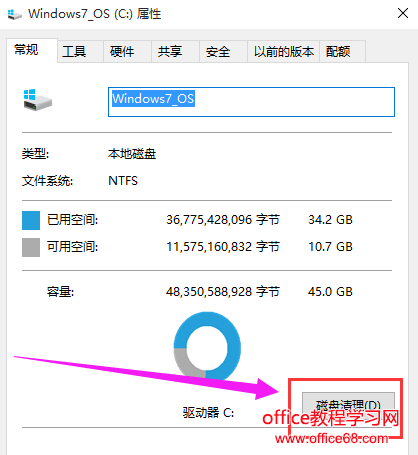Click the 11,575,160,832 字节 value
This screenshot has height=455, width=418.
[x=223, y=247]
